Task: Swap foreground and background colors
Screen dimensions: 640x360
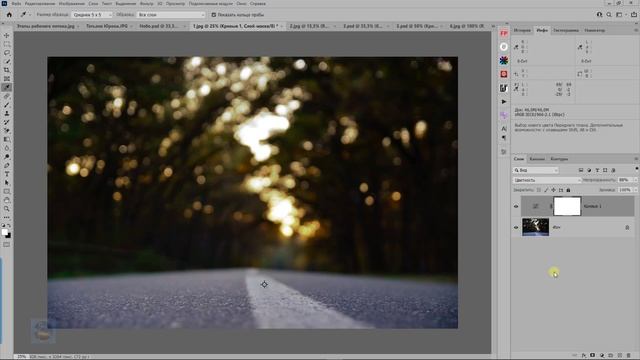Action: click(9, 225)
